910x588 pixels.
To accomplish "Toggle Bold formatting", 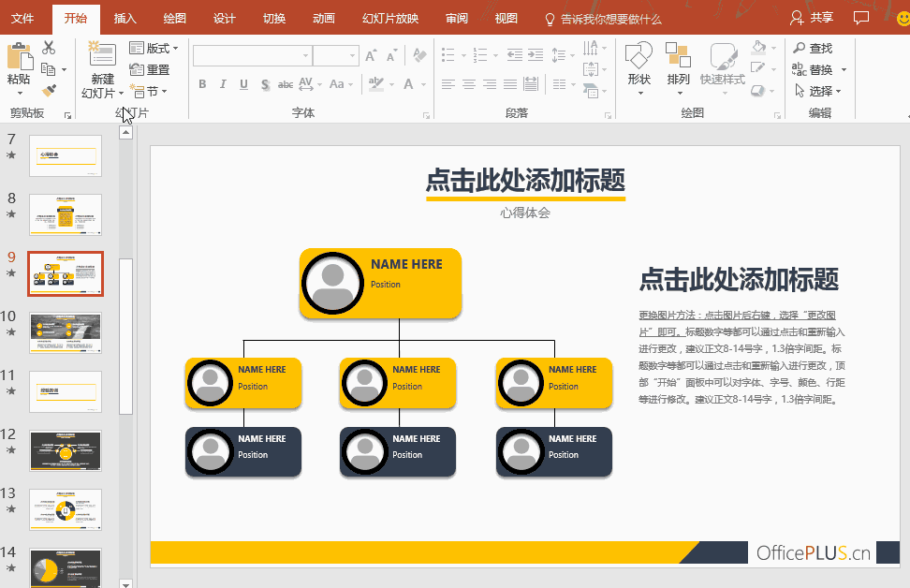I will pyautogui.click(x=202, y=84).
